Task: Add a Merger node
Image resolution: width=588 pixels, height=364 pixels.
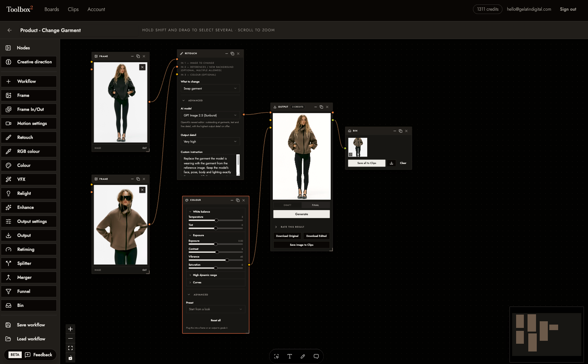Action: tap(29, 277)
